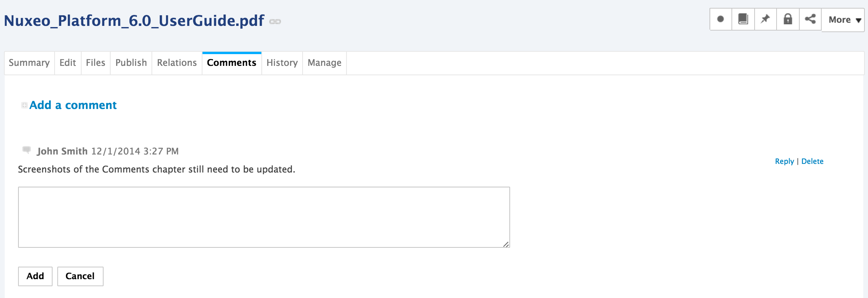Collapse the Add a comment section icon

[24, 105]
